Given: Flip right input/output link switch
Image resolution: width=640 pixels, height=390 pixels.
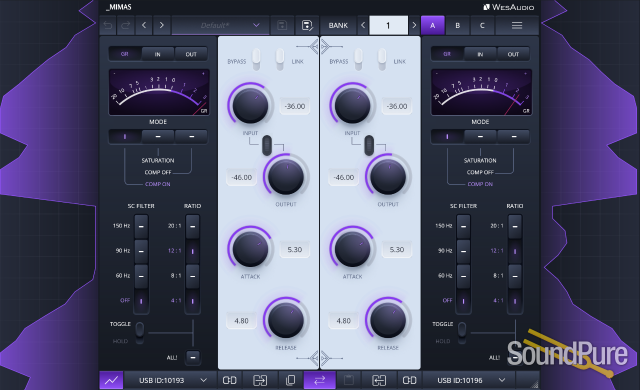Looking at the screenshot, I should coord(369,145).
